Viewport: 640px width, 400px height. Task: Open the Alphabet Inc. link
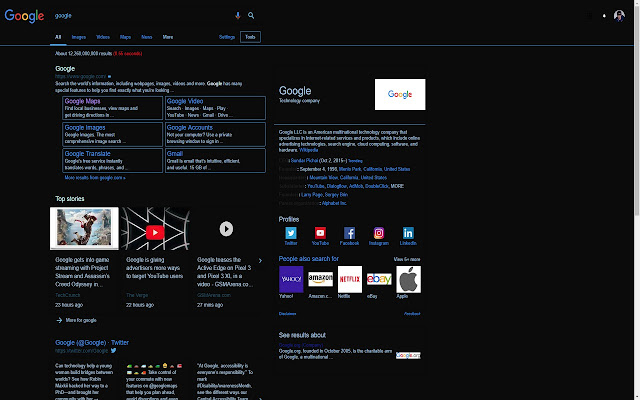click(x=334, y=203)
